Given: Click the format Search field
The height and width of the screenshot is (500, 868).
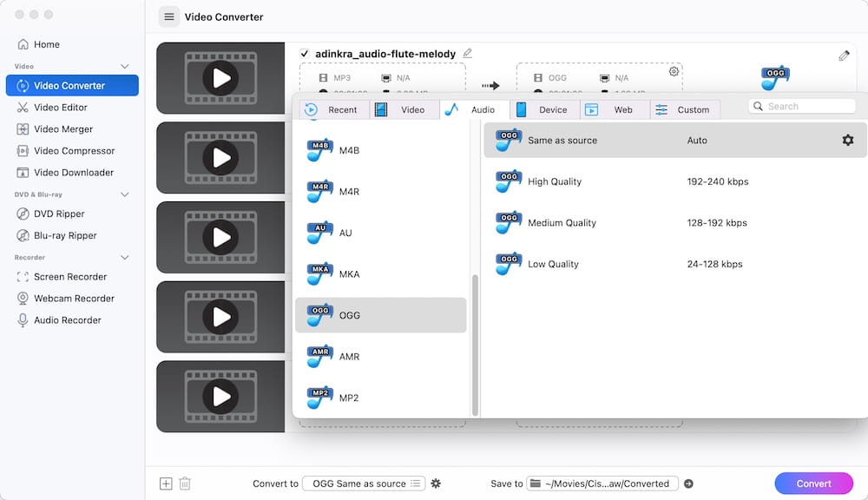Looking at the screenshot, I should tap(801, 106).
